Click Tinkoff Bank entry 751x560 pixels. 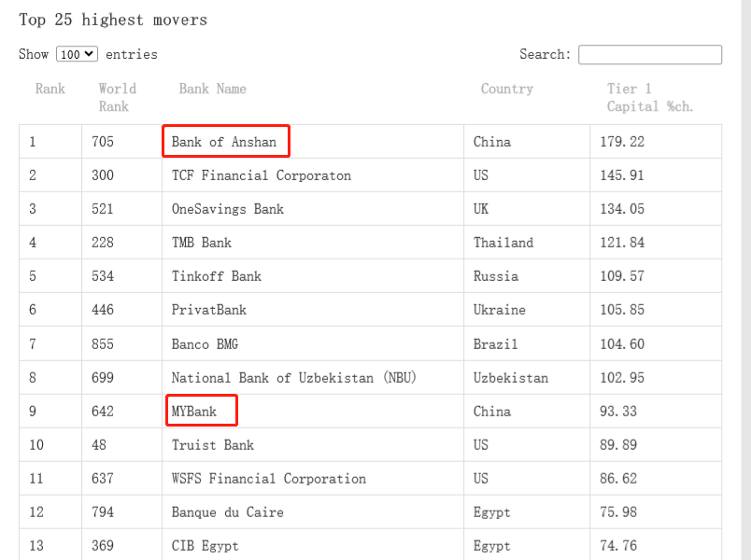click(x=217, y=276)
